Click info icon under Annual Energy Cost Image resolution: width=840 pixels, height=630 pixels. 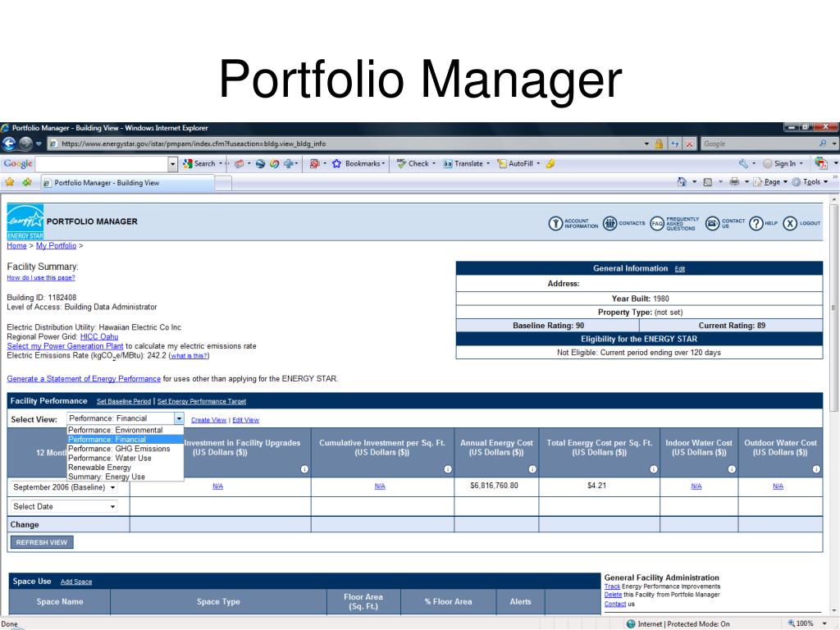tap(532, 469)
